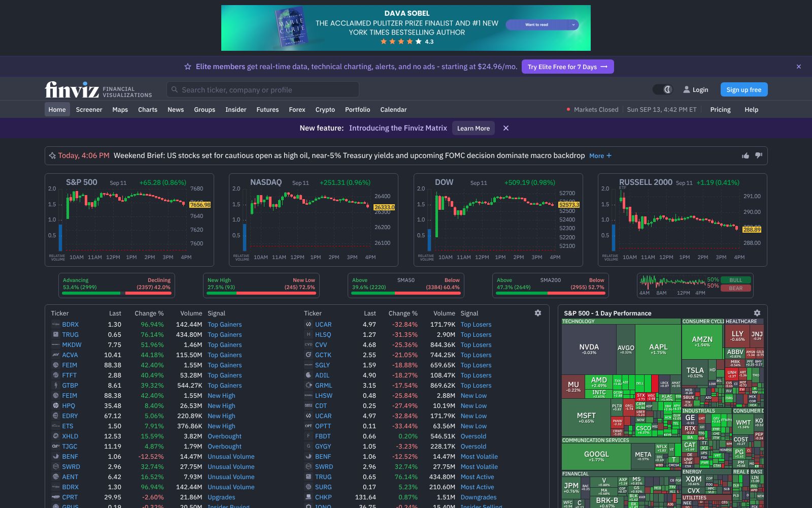Click the NVDA tile in the heatmap

(589, 349)
